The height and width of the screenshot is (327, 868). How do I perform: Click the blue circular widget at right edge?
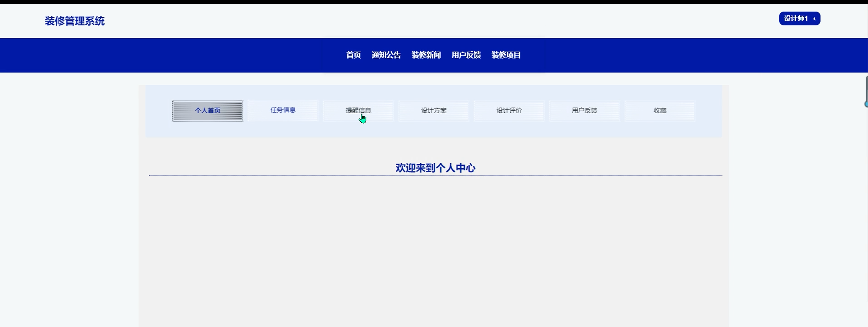tap(866, 104)
